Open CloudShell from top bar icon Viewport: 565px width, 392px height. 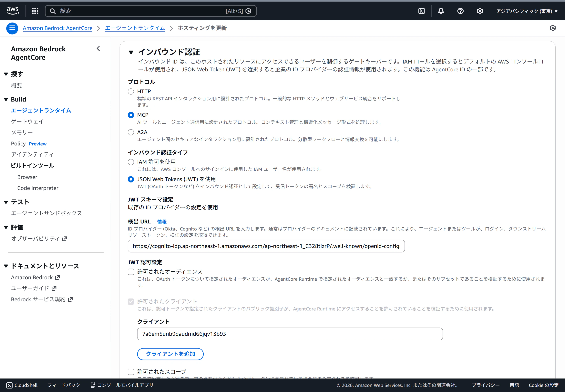pyautogui.click(x=421, y=11)
